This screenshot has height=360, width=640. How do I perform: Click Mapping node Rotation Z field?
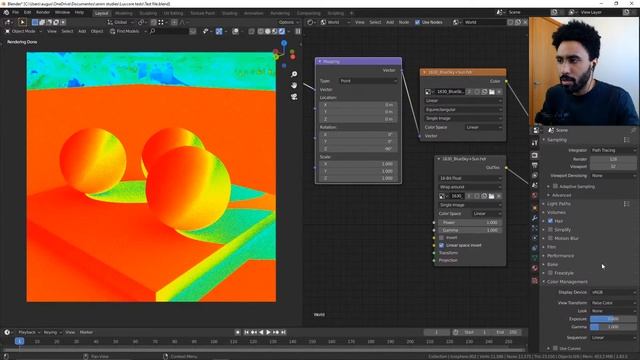358,149
